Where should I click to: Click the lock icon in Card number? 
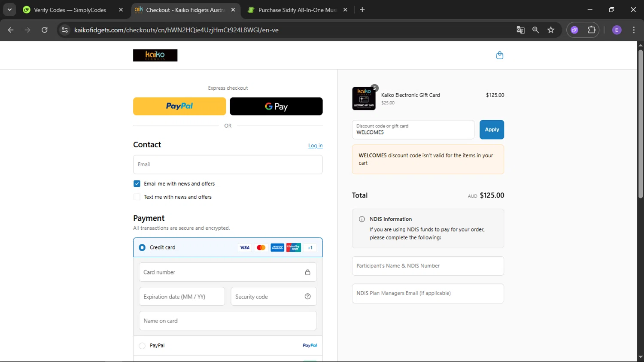point(307,272)
